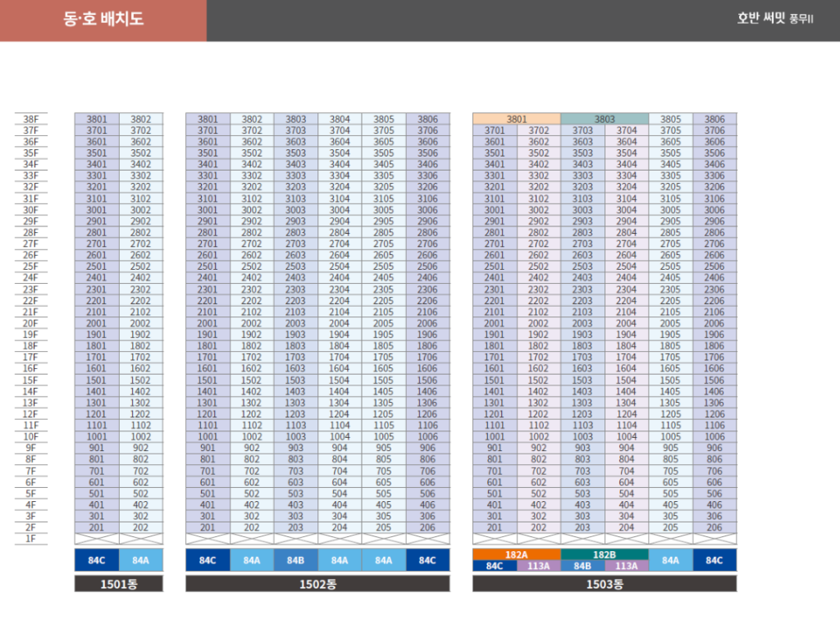The image size is (840, 620).
Task: Select penthouse unit 3803 in 1503동
Action: pos(605,119)
